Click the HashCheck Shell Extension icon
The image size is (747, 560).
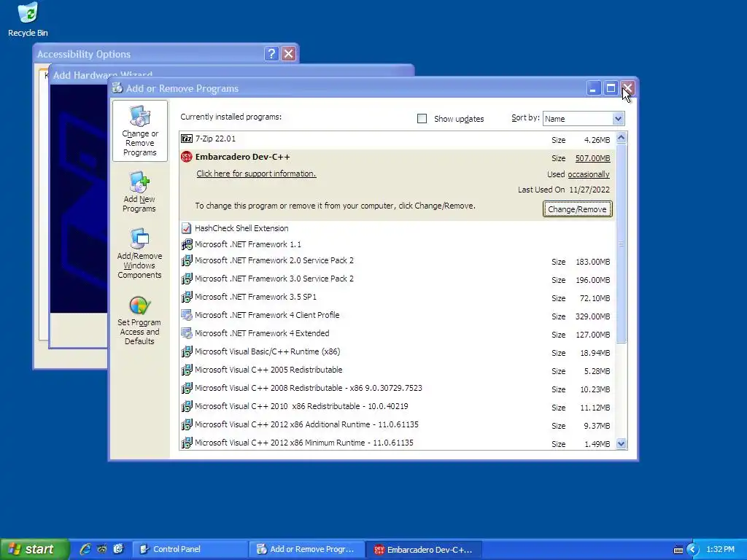tap(187, 228)
